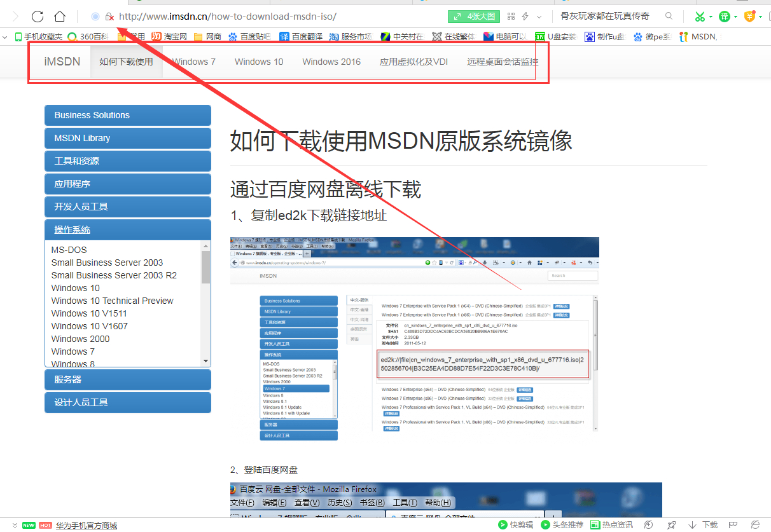Click the QR grid icon in address bar
This screenshot has height=532, width=771.
(510, 17)
